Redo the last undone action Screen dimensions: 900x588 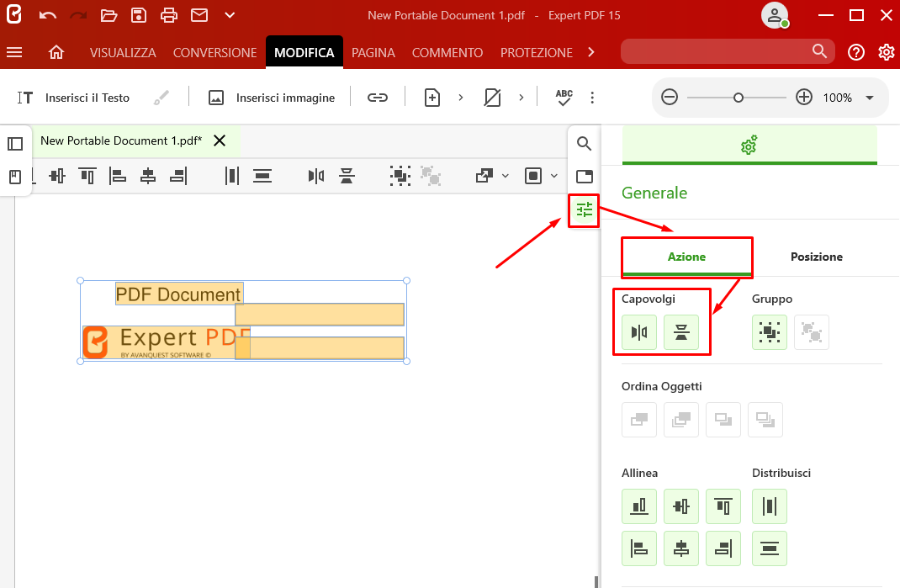pyautogui.click(x=78, y=15)
